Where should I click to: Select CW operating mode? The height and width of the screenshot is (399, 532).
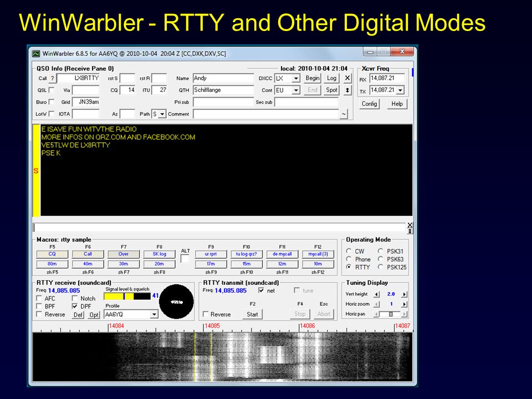[349, 251]
